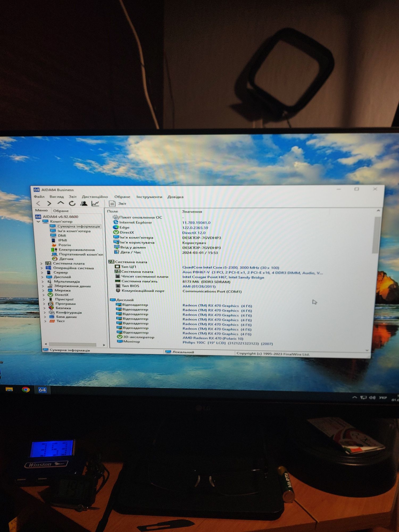Open the Інструменти menu
Screen dimensions: 399x532
(x=149, y=197)
